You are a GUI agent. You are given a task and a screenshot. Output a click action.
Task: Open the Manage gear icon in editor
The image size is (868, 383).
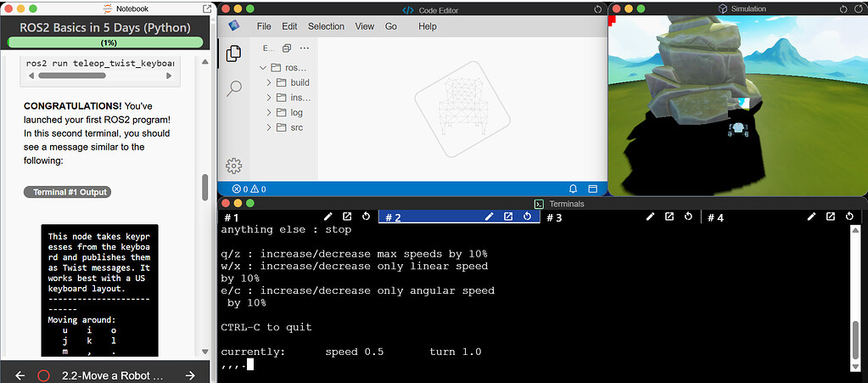(233, 165)
